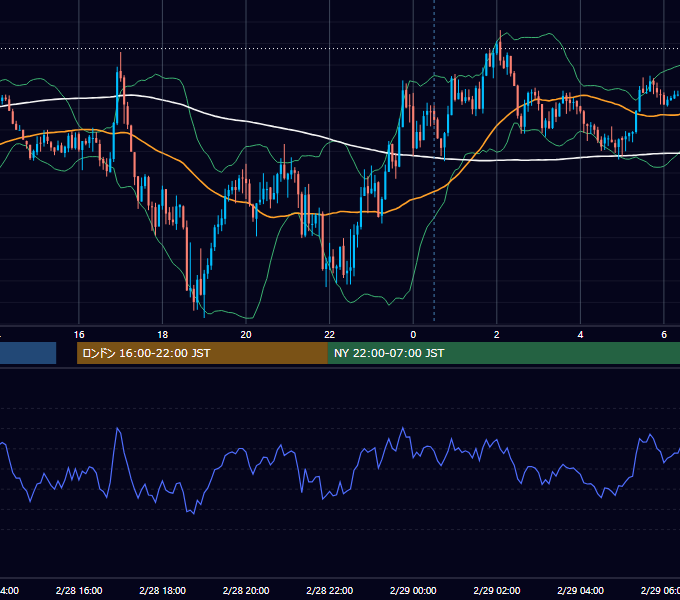The height and width of the screenshot is (600, 680).
Task: Click the 2/28 22:00 time label
Action: tap(330, 591)
